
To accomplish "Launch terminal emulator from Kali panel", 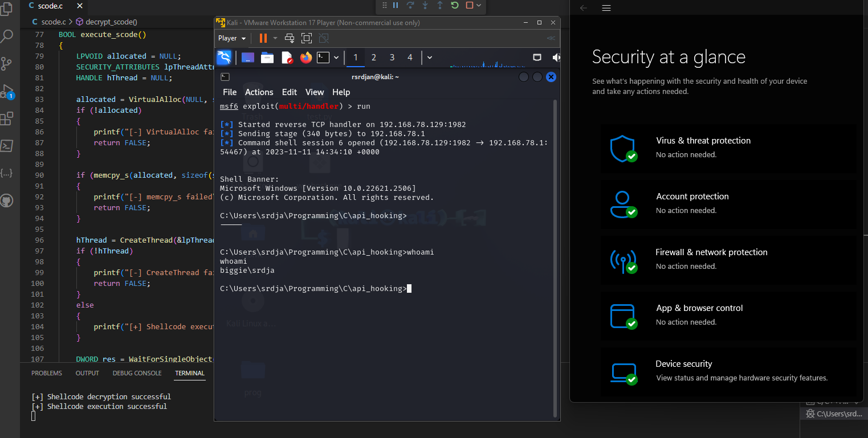I will pos(323,57).
